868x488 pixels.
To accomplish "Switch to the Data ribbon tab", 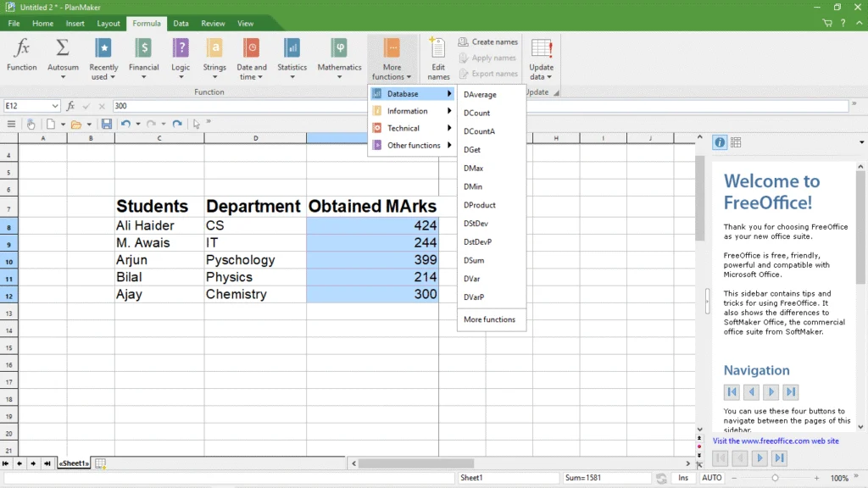I will point(181,23).
